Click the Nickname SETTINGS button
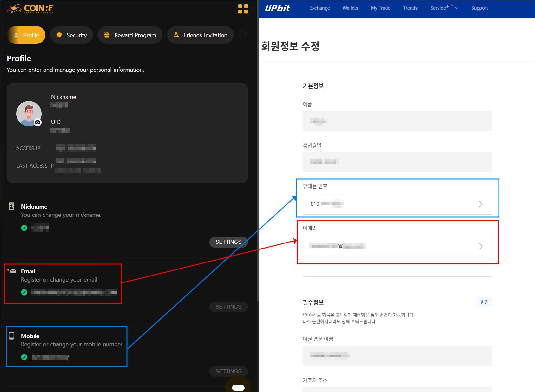Screen dimensions: 535x392 click(x=228, y=242)
